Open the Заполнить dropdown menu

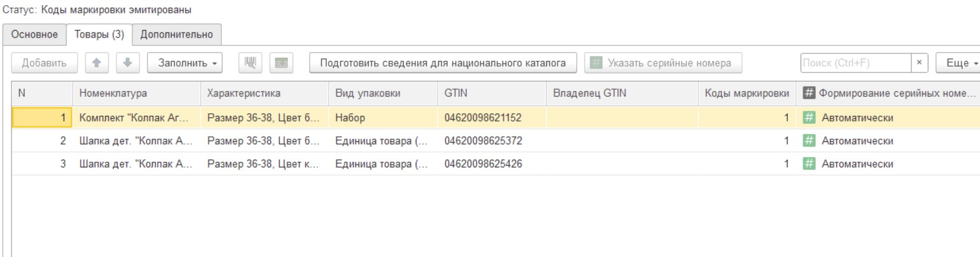(184, 63)
